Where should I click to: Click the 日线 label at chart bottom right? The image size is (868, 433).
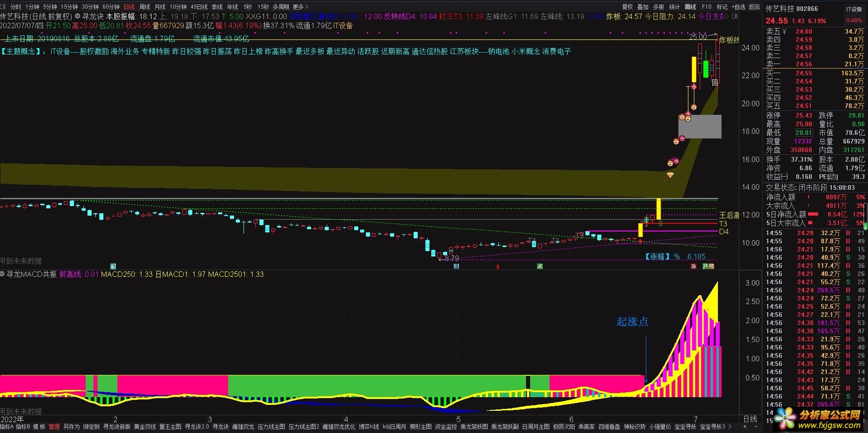[751, 418]
